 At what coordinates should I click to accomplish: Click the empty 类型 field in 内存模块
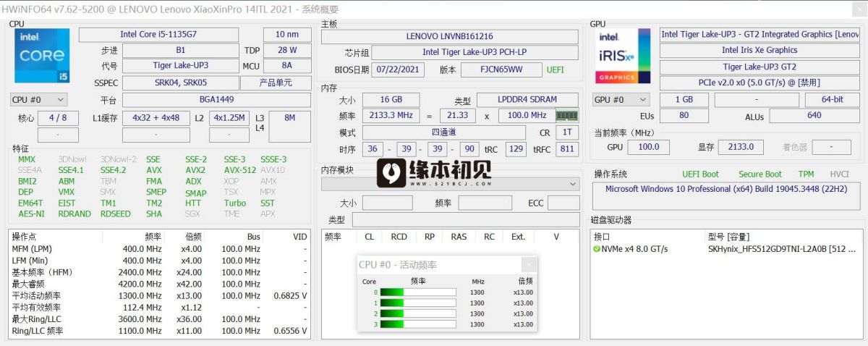click(x=465, y=220)
